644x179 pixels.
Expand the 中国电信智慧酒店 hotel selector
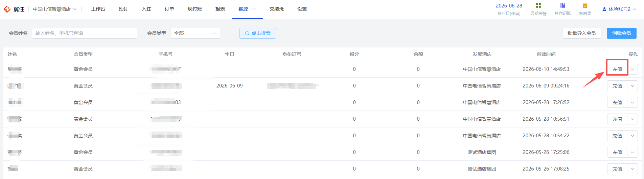point(55,9)
